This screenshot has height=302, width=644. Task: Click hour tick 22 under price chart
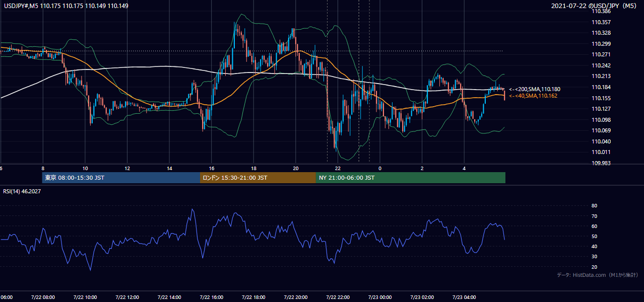coord(338,168)
